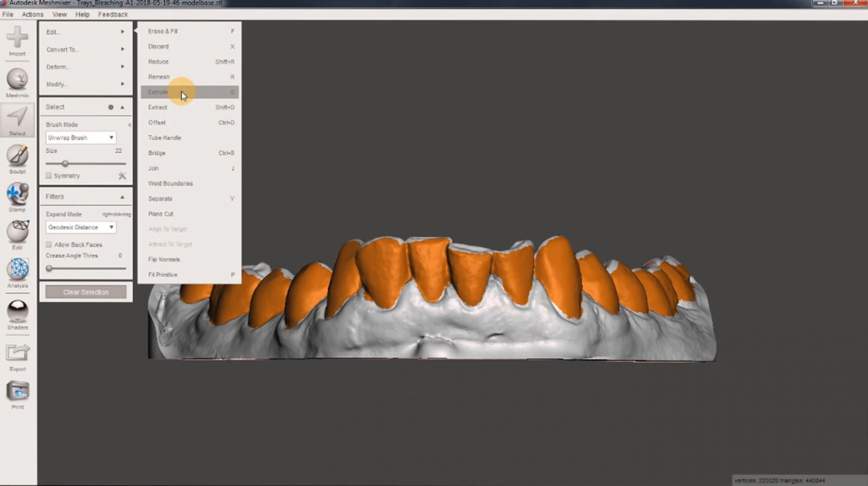Enable Symmetry checkbox in Select panel
The width and height of the screenshot is (868, 486).
tap(49, 176)
